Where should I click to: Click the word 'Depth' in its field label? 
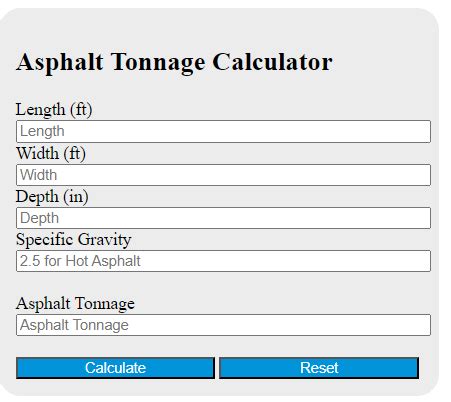point(37,197)
